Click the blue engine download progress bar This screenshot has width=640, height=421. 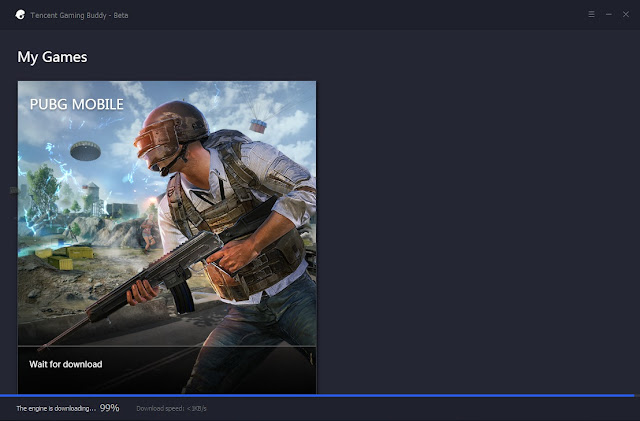point(317,396)
